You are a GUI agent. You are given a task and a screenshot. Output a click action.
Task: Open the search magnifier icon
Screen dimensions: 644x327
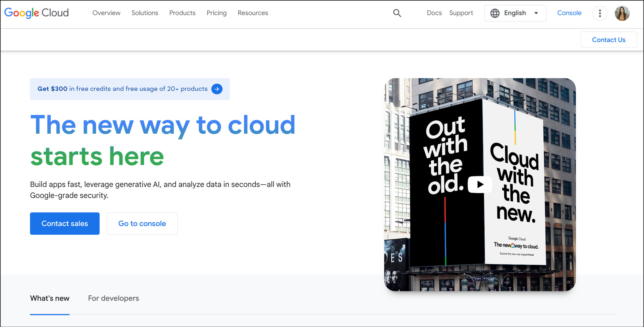pyautogui.click(x=397, y=13)
